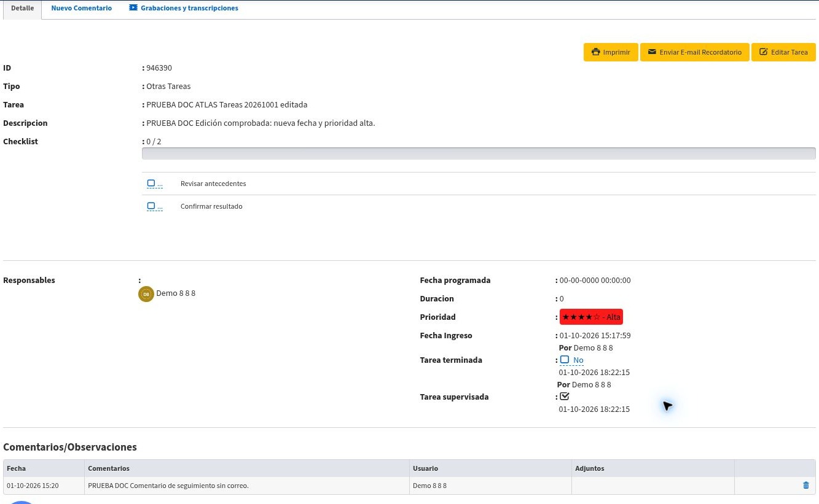The width and height of the screenshot is (819, 504).
Task: Click the comment date 01-10-2026 15:20
Action: [x=33, y=486]
